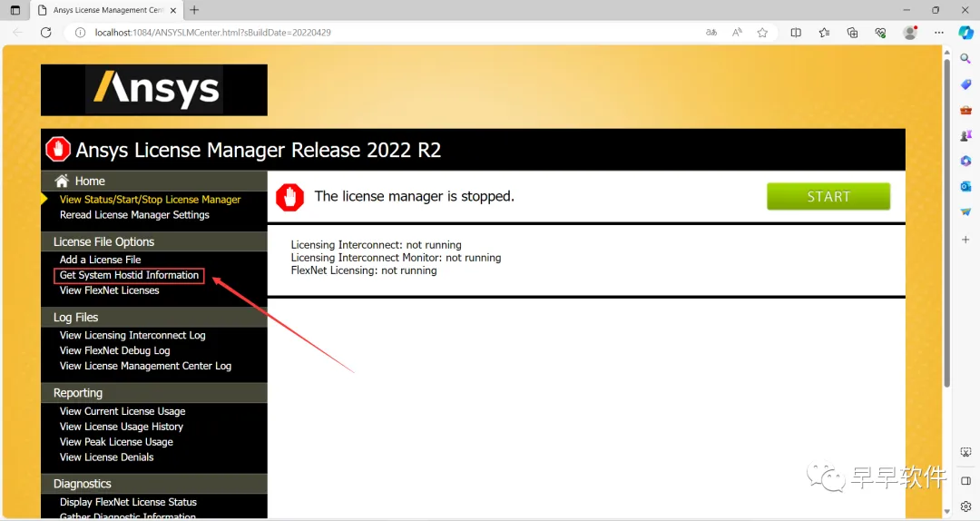This screenshot has width=980, height=521.
Task: Open View Current License Usage
Action: [122, 411]
